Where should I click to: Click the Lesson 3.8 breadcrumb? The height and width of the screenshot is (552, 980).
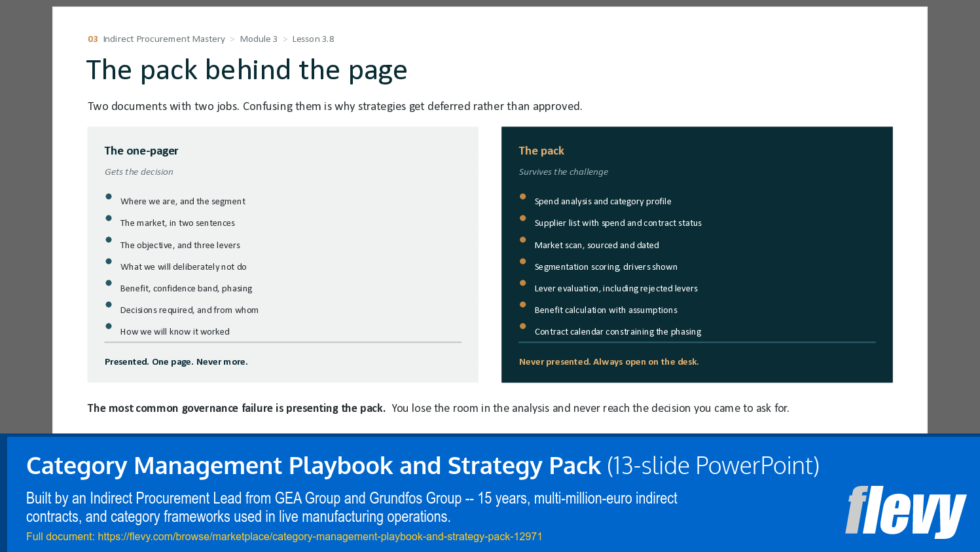[x=313, y=39]
